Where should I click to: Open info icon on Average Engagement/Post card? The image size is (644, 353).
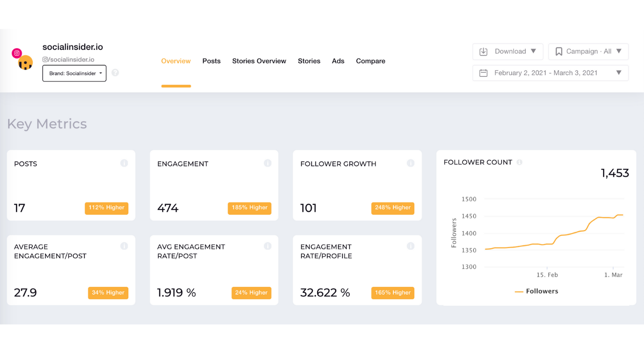(x=124, y=246)
